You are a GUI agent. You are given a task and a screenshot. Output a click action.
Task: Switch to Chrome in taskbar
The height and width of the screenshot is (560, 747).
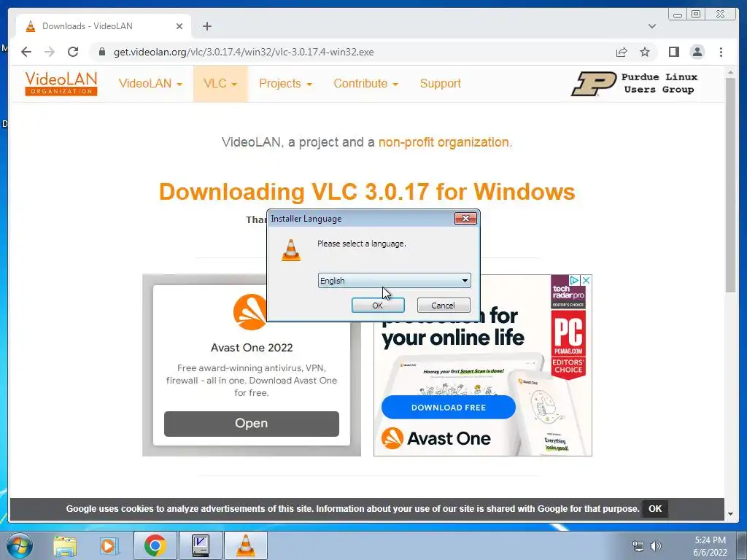coord(155,545)
